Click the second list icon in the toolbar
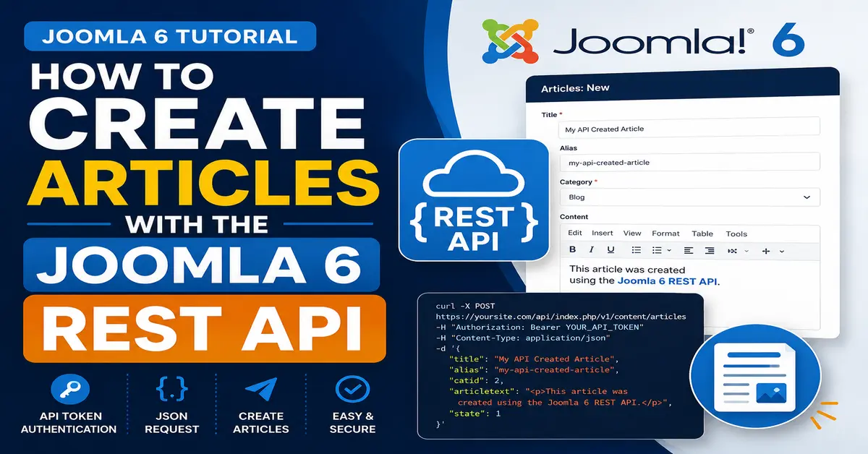 pos(657,250)
